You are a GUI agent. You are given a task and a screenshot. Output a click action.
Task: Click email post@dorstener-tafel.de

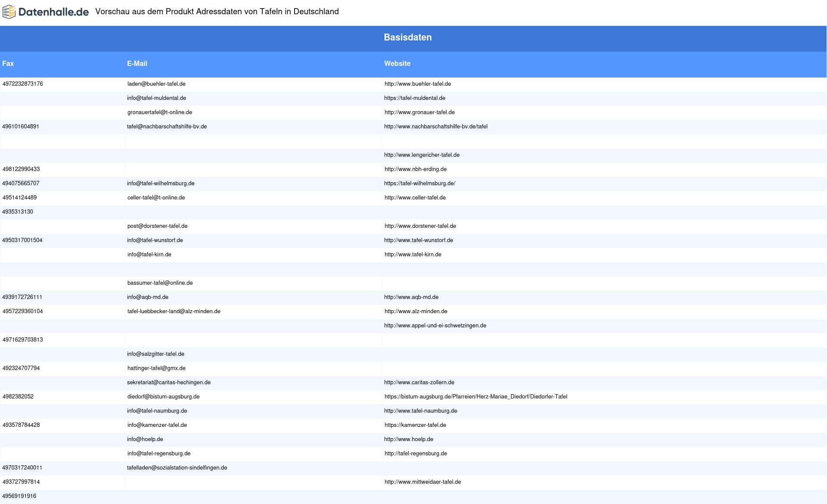157,226
